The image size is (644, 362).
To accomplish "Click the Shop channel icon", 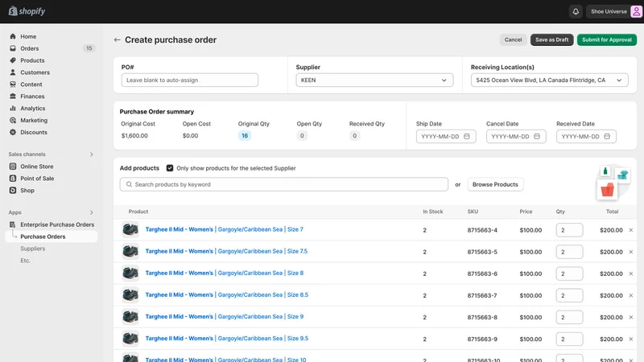I will (13, 191).
